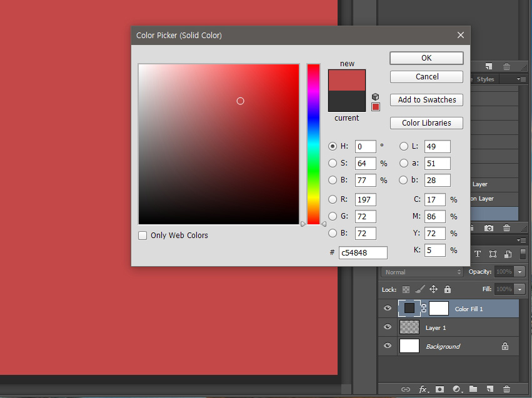Hide the Background layer eye icon

388,346
